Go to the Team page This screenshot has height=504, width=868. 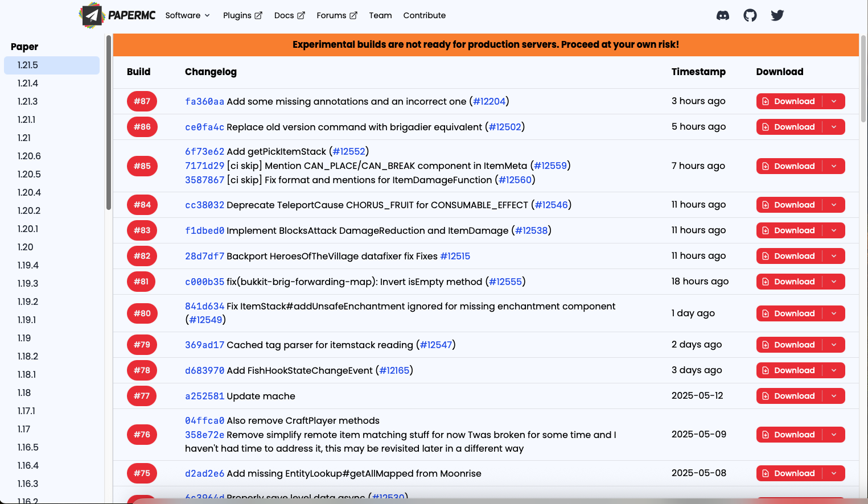[x=380, y=15]
